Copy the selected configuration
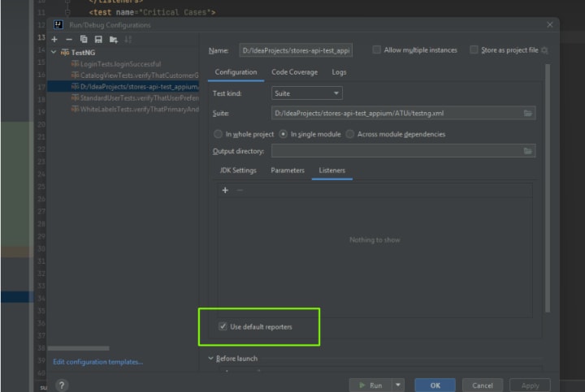The width and height of the screenshot is (585, 392). pos(84,40)
